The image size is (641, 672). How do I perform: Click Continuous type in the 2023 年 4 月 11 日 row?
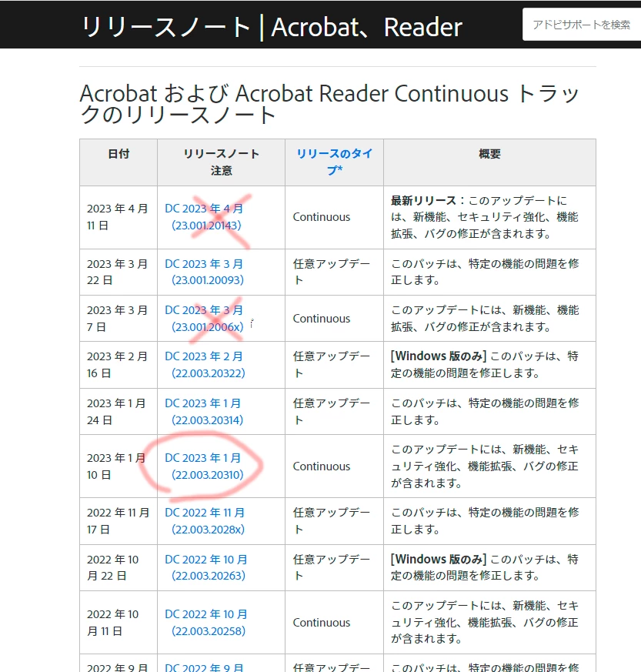[x=322, y=217]
